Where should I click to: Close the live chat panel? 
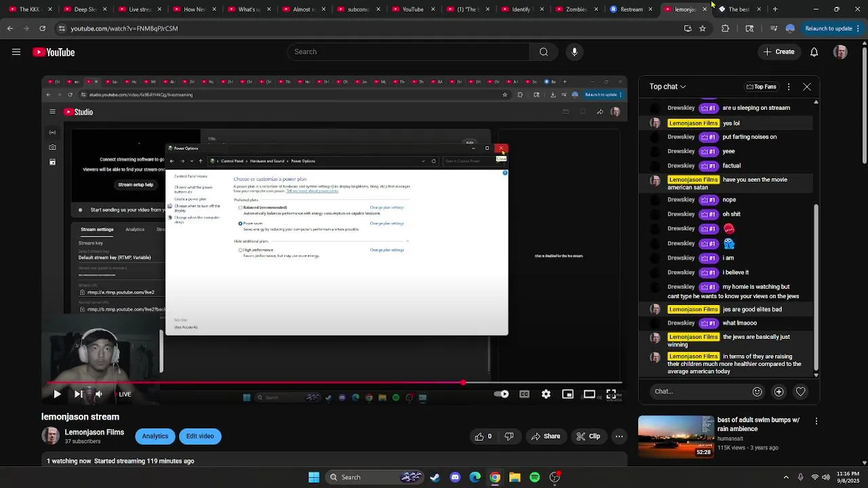[807, 87]
